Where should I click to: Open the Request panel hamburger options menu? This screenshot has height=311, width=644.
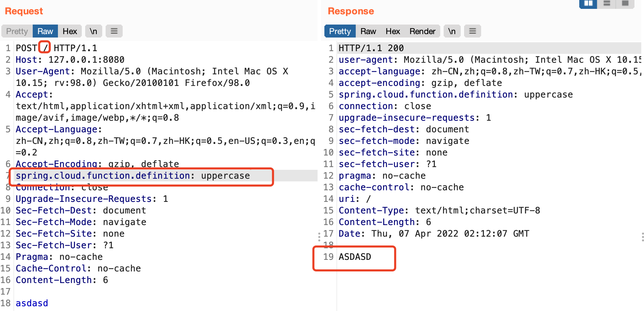[114, 31]
